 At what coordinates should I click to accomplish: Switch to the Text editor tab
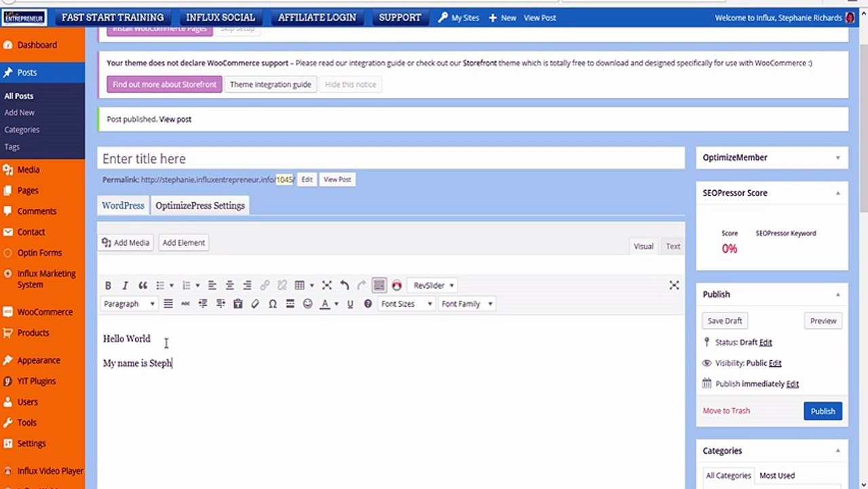[x=673, y=246]
